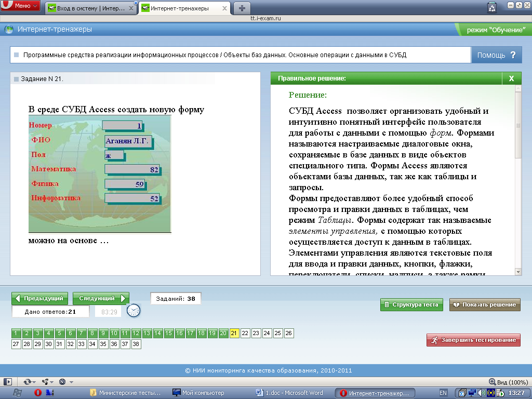This screenshot has width=532, height=399.
Task: Click the Access form image in the task
Action: 100,174
